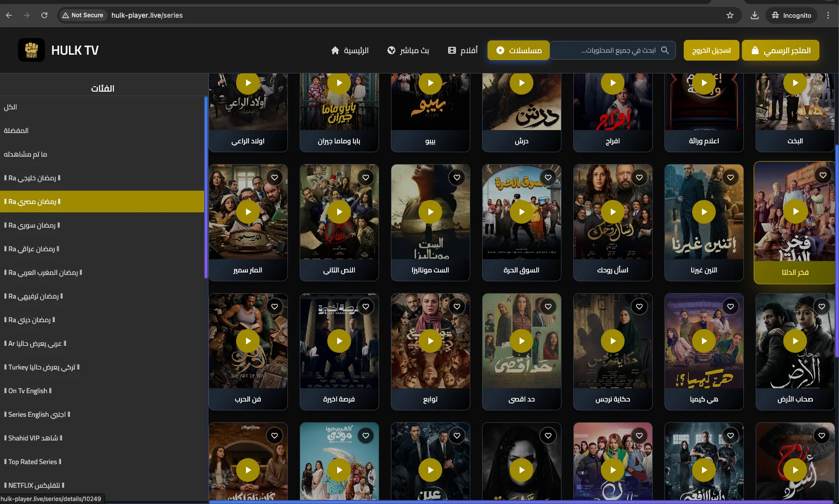The width and height of the screenshot is (839, 504).
Task: Play the فن الحرب series
Action: point(248,341)
